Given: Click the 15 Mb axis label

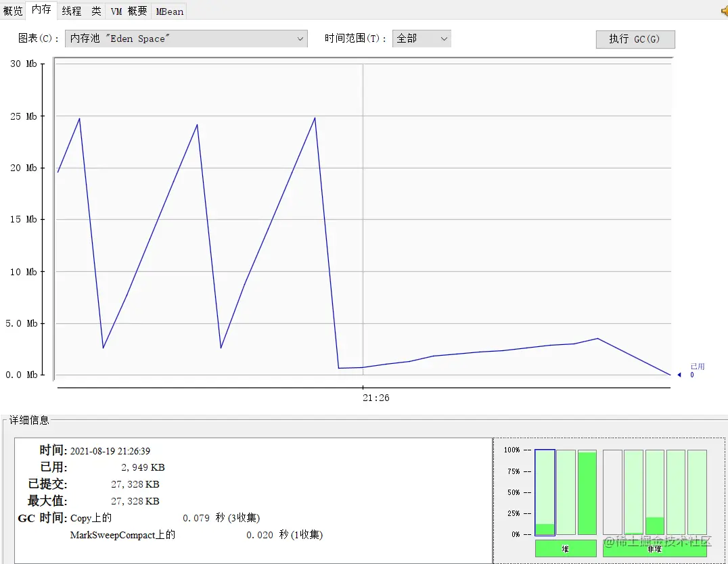Looking at the screenshot, I should coord(23,219).
